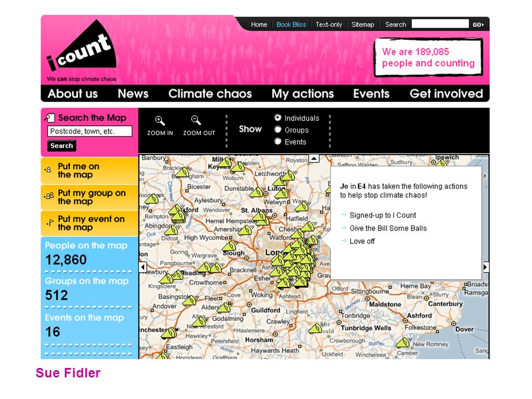The height and width of the screenshot is (399, 532).
Task: Click the top bar search text field
Action: click(440, 24)
